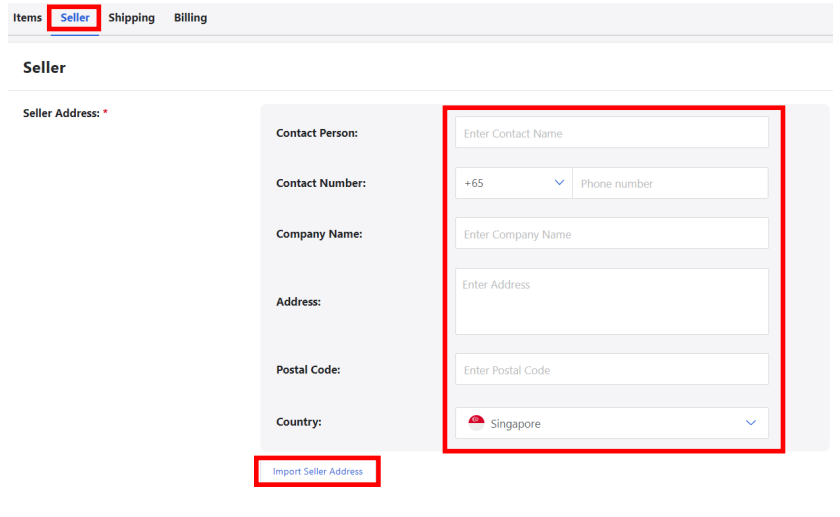
Task: Click the Company Name label
Action: [319, 234]
